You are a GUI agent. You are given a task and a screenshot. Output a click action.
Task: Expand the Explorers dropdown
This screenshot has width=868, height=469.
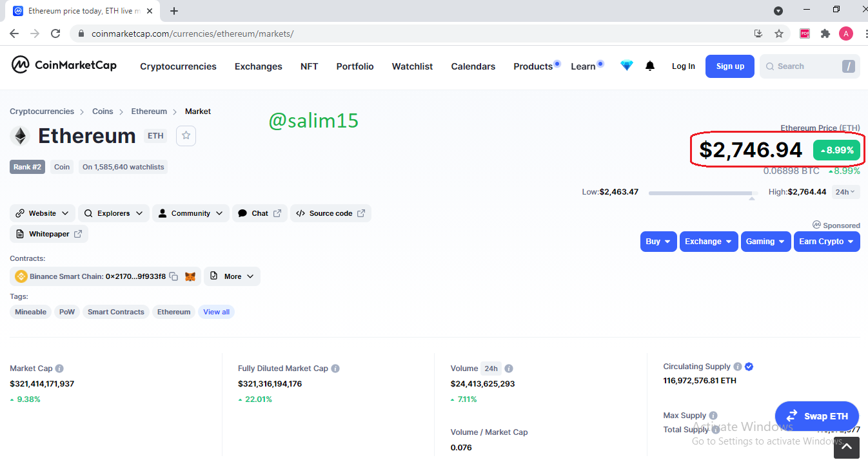[114, 213]
